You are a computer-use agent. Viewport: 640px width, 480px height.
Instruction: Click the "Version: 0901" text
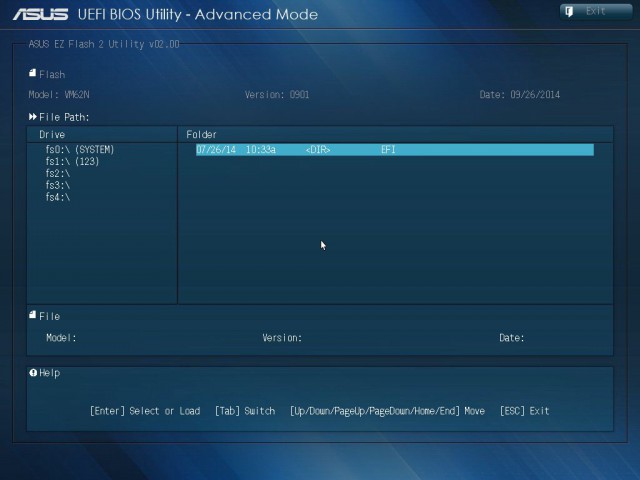pos(277,94)
